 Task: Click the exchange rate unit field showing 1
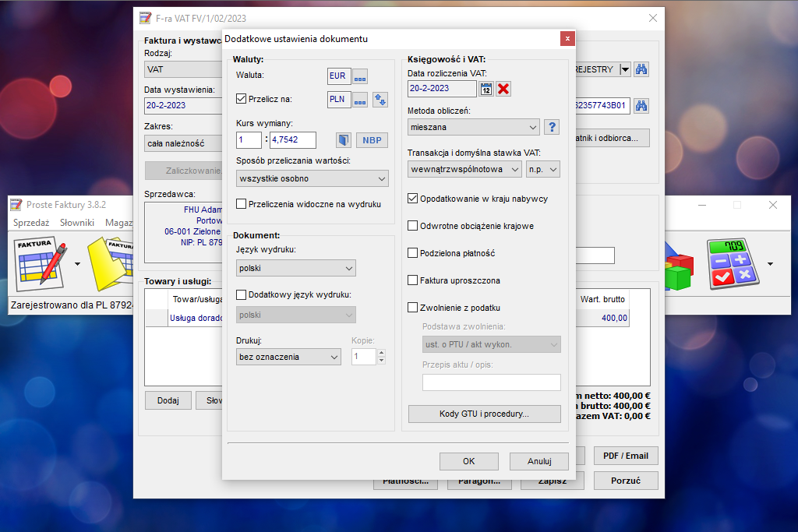click(249, 140)
